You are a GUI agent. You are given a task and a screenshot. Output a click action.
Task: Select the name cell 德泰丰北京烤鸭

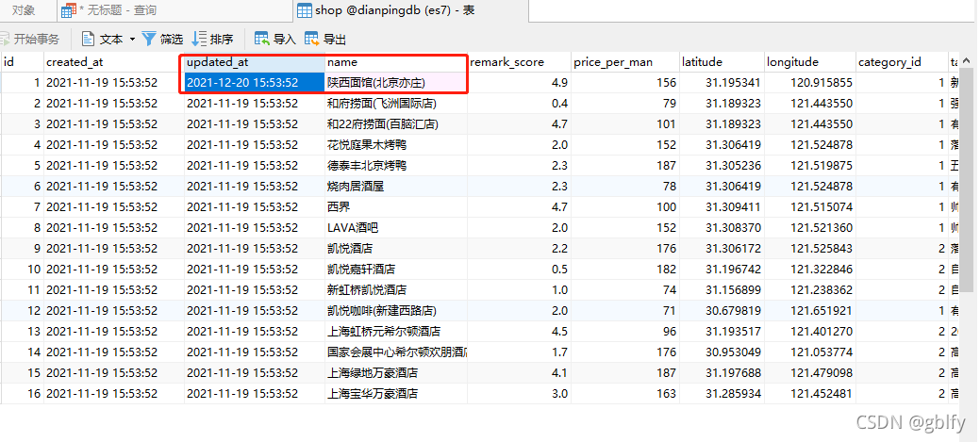(395, 166)
